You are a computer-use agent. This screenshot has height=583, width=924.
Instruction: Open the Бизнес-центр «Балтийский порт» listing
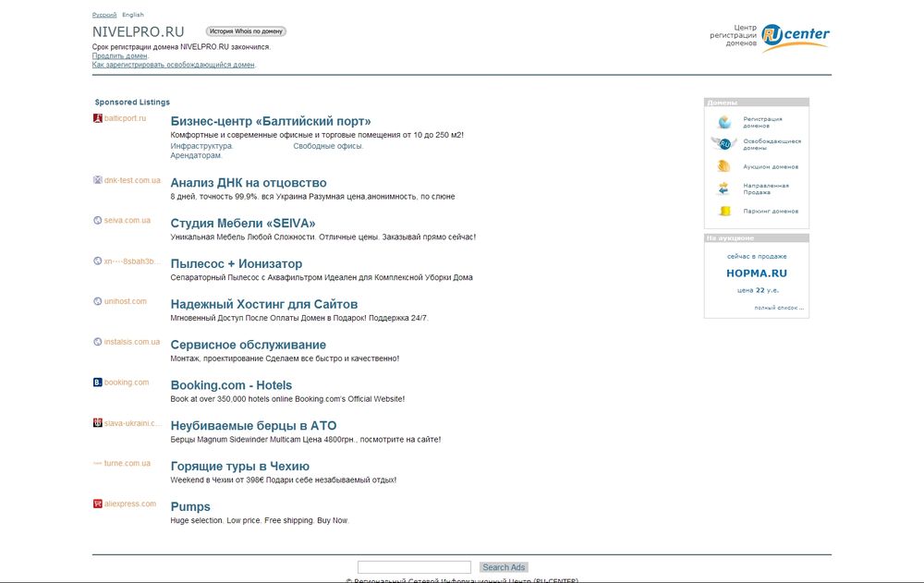click(x=271, y=121)
